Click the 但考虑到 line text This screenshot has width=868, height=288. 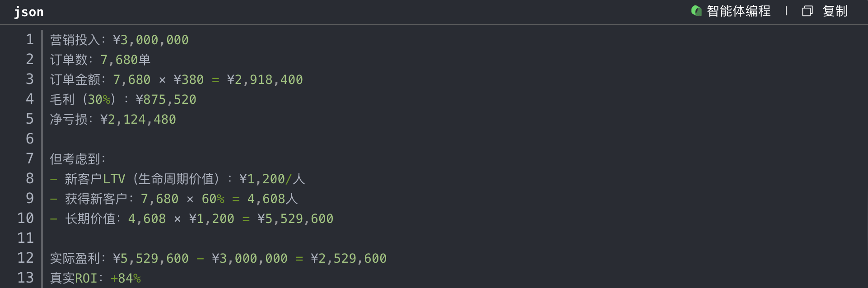tap(78, 159)
